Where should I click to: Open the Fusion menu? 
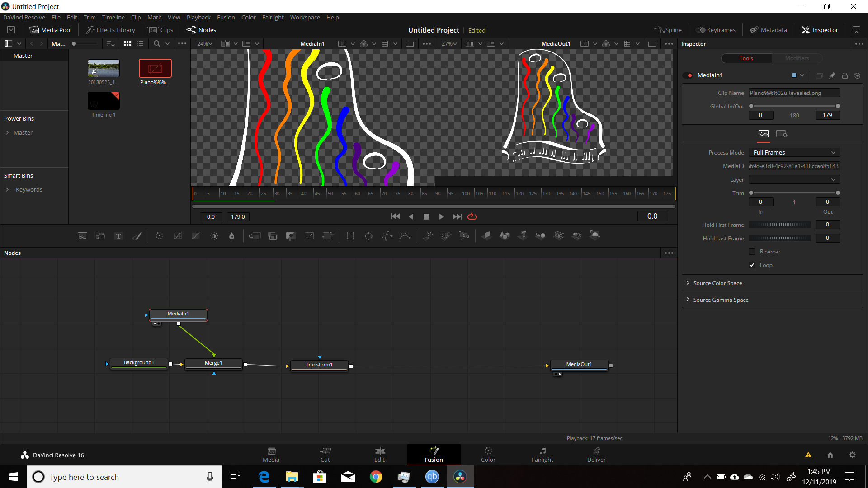tap(226, 17)
